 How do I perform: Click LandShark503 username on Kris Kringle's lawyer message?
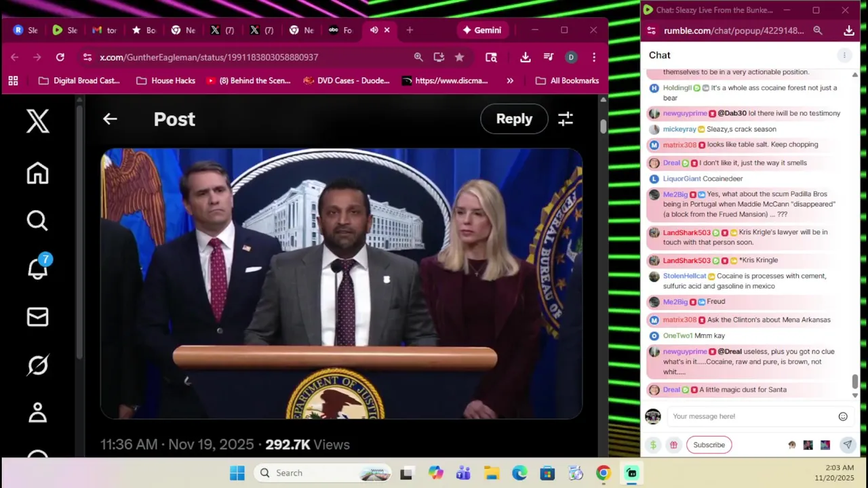686,232
